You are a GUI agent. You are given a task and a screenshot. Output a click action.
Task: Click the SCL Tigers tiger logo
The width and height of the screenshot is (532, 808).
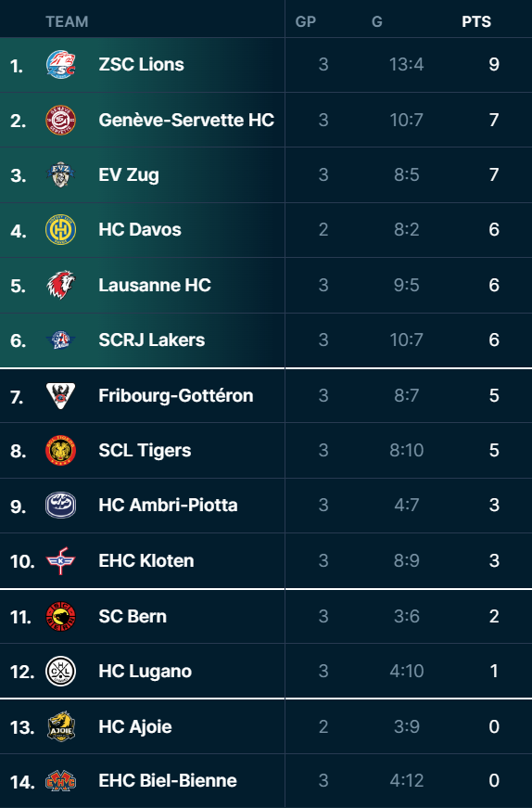(x=61, y=450)
